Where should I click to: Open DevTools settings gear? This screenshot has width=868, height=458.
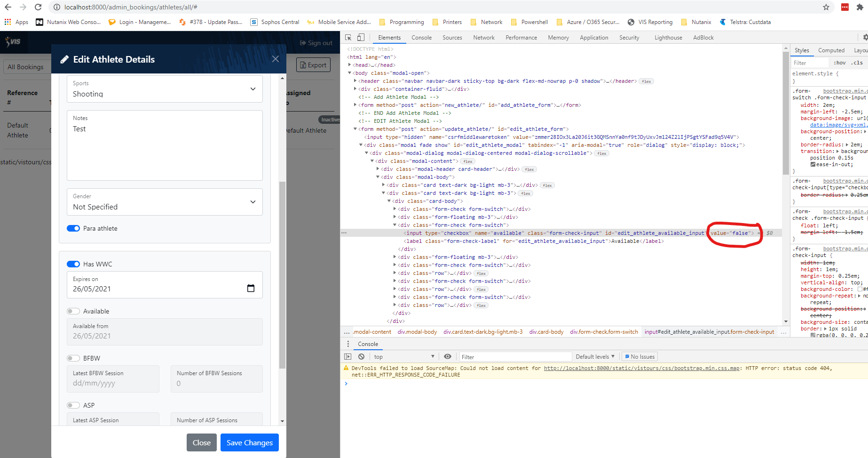coord(865,37)
